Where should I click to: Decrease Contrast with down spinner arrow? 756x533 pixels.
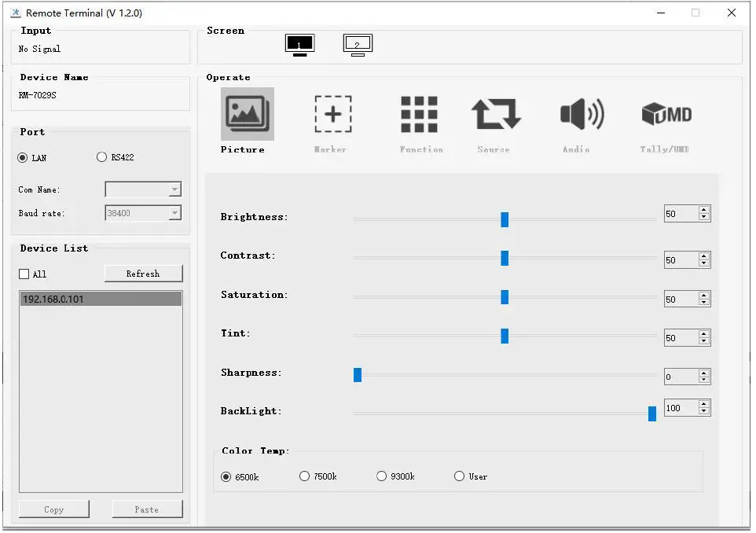(704, 264)
